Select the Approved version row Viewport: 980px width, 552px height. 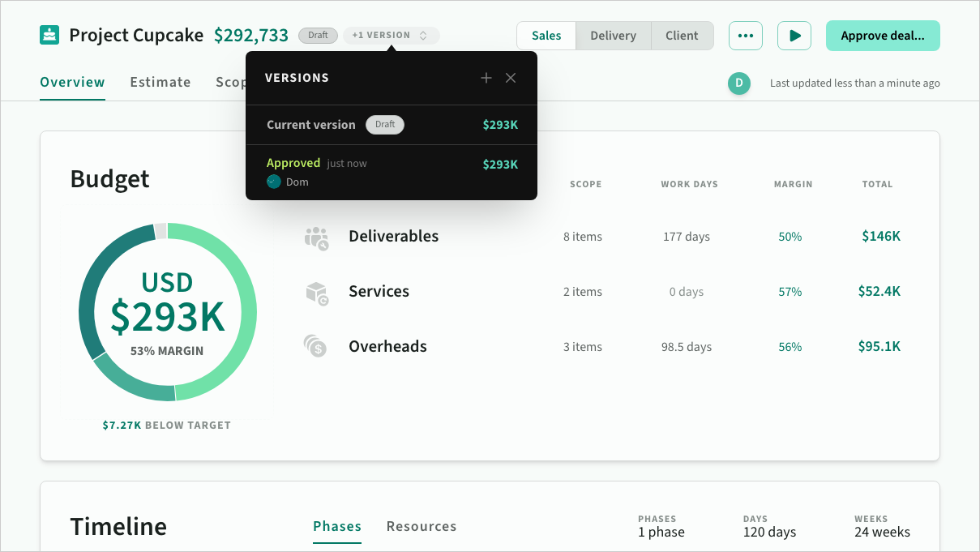click(392, 172)
